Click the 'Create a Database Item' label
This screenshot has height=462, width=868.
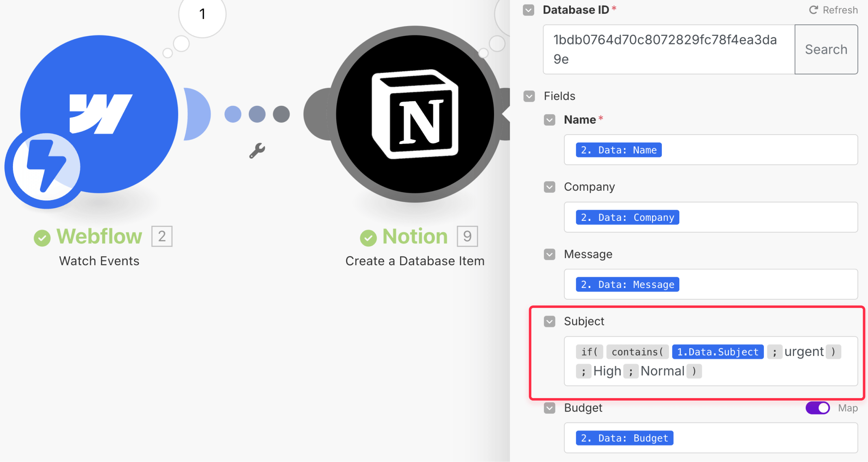415,261
